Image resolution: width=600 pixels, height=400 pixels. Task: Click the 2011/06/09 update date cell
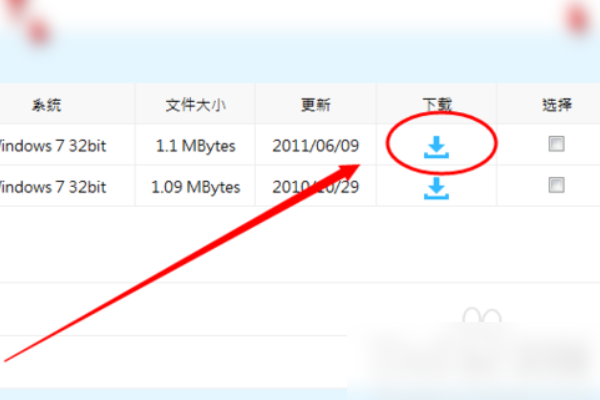pos(316,146)
